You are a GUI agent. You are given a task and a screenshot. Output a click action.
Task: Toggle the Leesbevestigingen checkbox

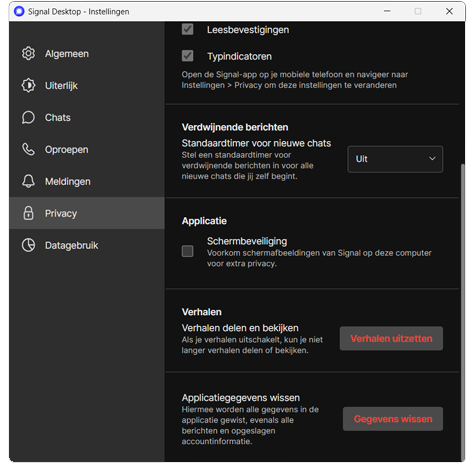188,29
